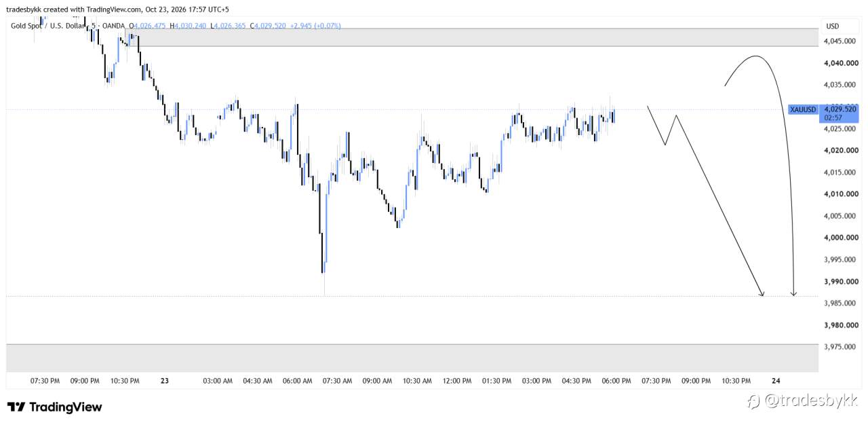Viewport: 868px width, 425px height.
Task: Click the 3,985.000 price axis label
Action: coord(840,303)
